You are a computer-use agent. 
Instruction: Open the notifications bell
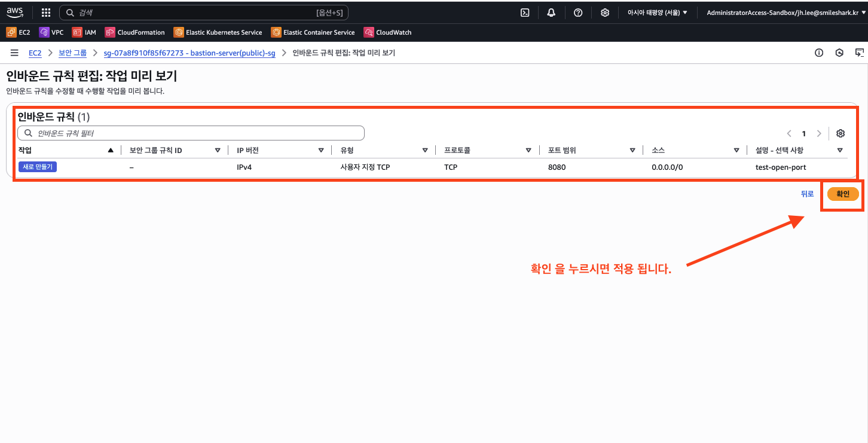coord(551,13)
